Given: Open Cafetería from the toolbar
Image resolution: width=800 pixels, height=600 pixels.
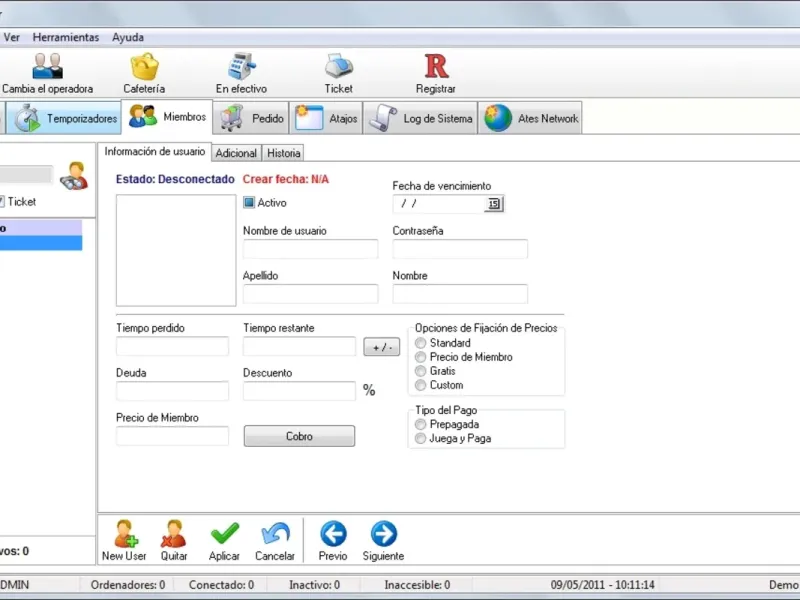Looking at the screenshot, I should point(144,67).
